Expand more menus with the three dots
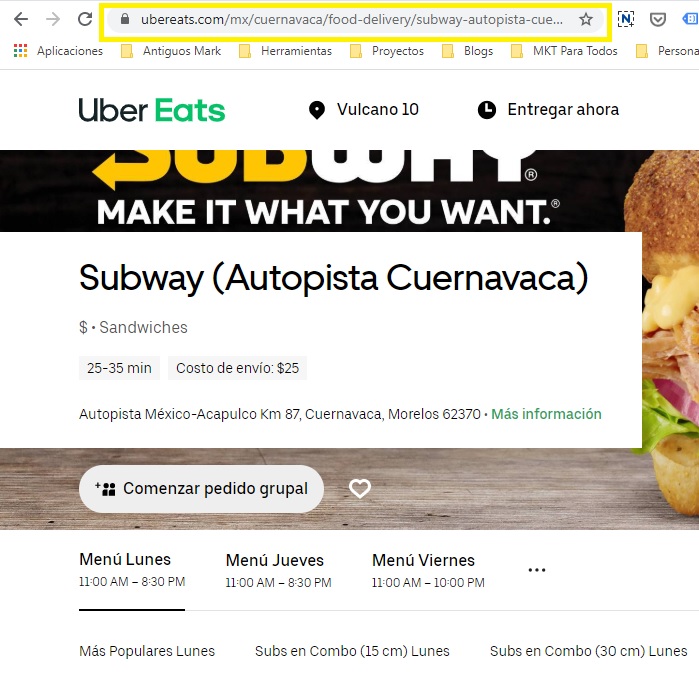Image resolution: width=699 pixels, height=687 pixels. (x=537, y=570)
